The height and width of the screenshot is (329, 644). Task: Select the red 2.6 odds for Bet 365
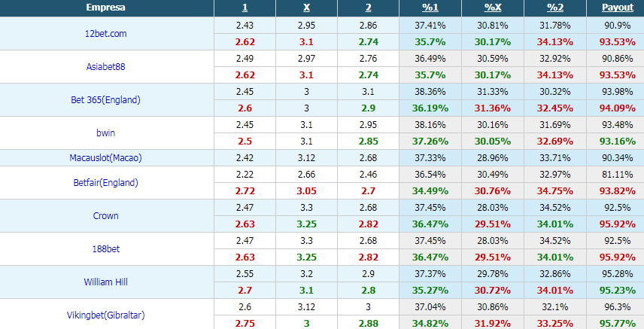[245, 108]
